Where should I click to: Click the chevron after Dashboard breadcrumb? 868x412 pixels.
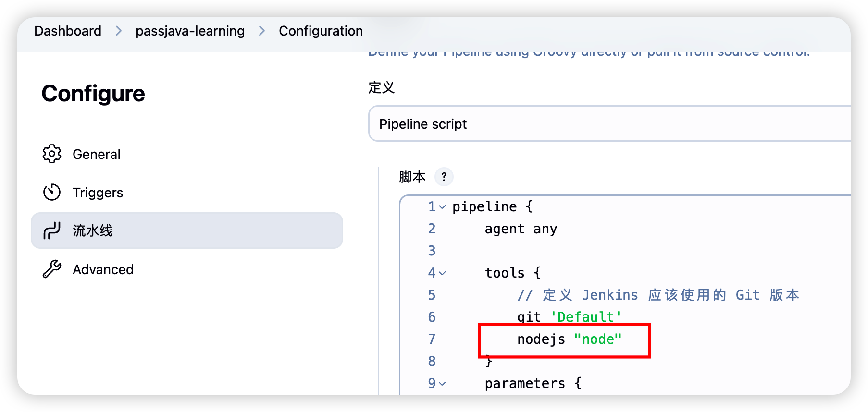pos(119,31)
